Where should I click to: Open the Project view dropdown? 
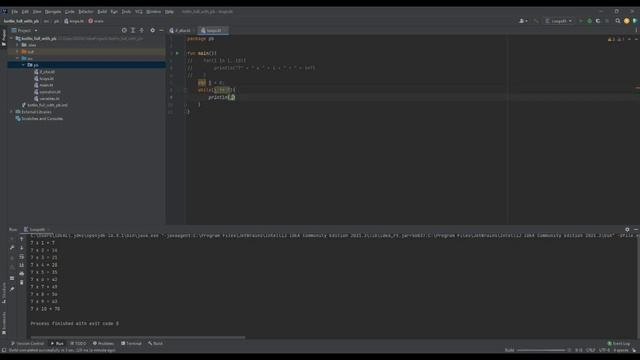point(24,31)
